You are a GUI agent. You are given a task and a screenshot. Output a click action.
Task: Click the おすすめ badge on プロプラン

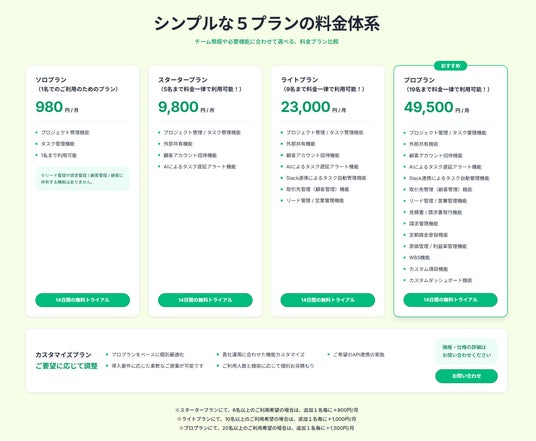(450, 66)
